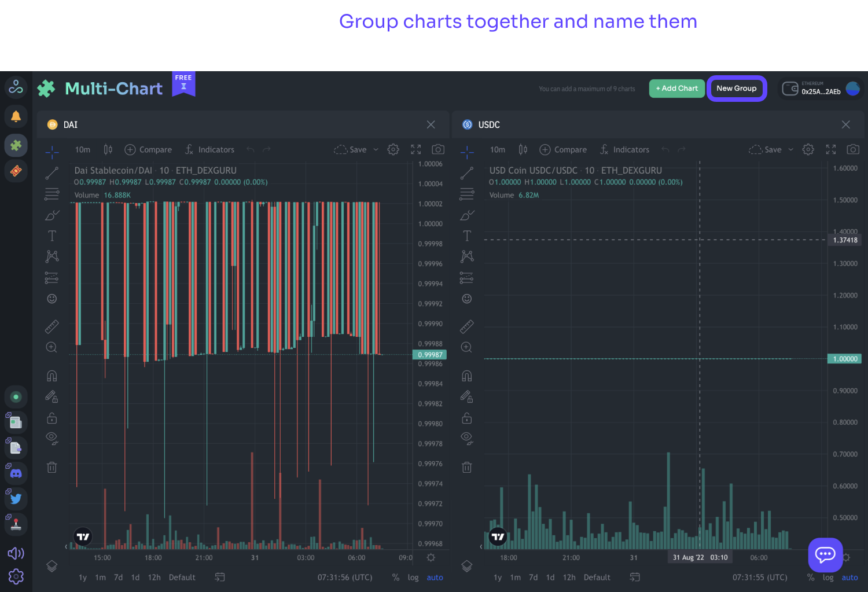Select the text tool in USDC chart
The image size is (868, 592).
[x=466, y=236]
